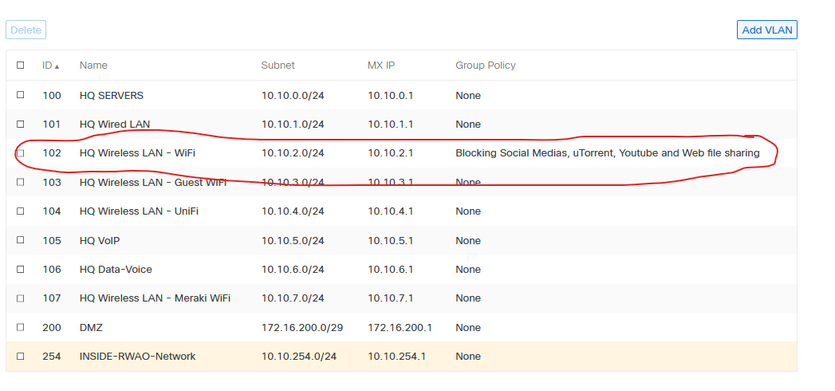This screenshot has width=835, height=391.
Task: Click subnet 10.10.5.0/24
Action: pos(292,241)
